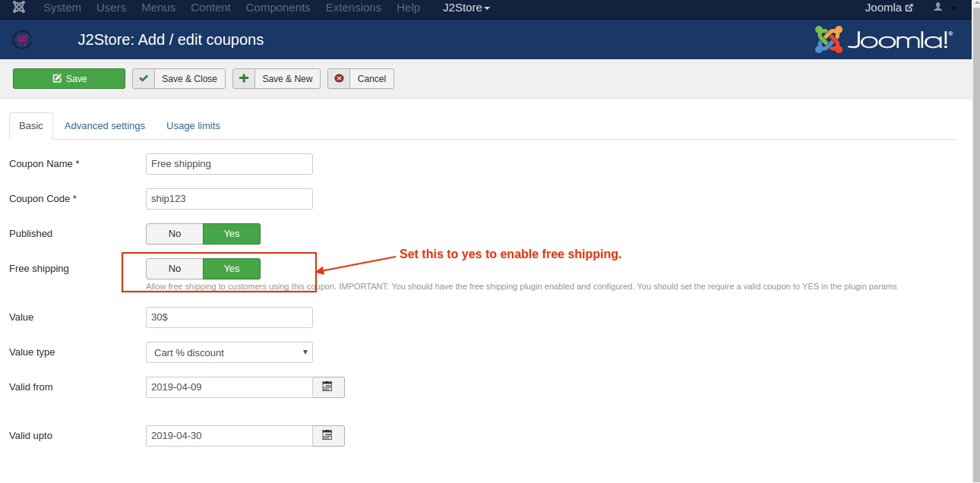Set Free shipping to No
This screenshot has height=483, width=980.
175,269
